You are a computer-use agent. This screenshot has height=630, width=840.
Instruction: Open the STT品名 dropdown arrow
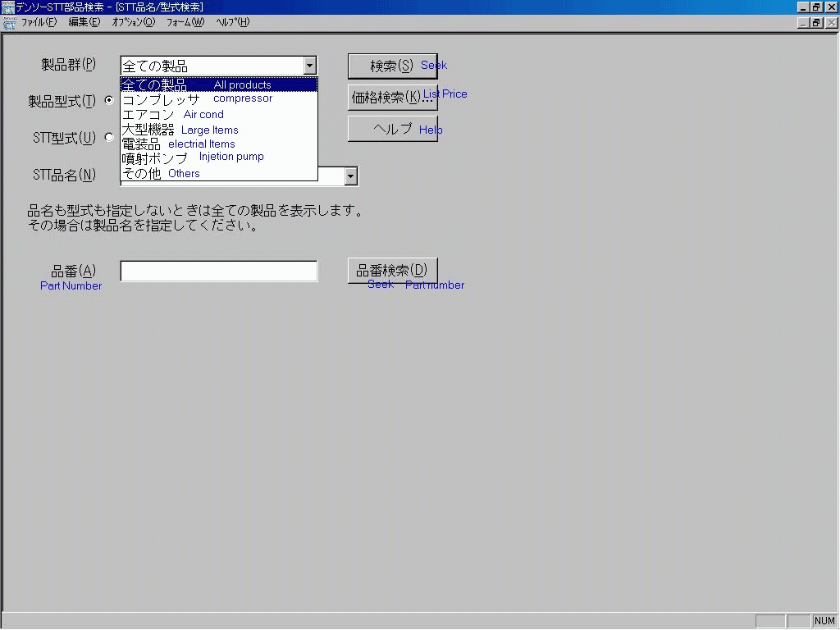click(x=350, y=176)
